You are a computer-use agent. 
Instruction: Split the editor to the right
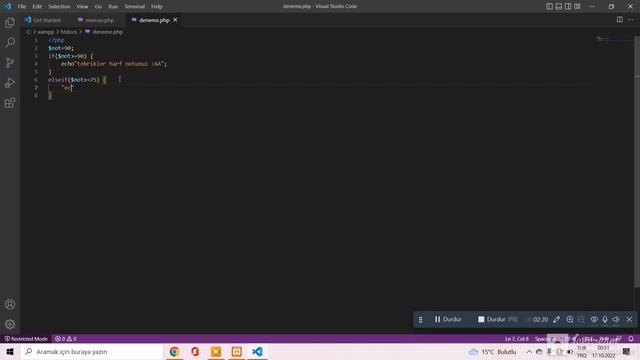point(620,20)
